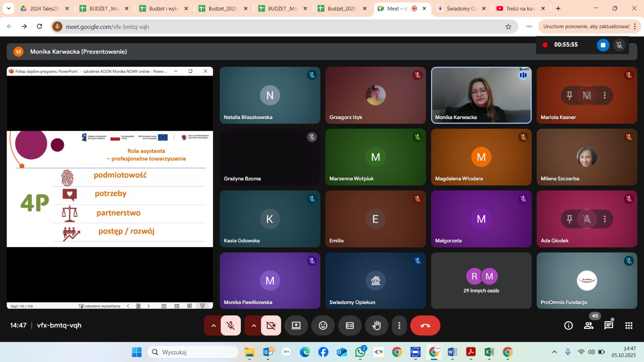Open WhatsApp from the Windows taskbar
Screen dimensions: 644x362
pos(360,352)
